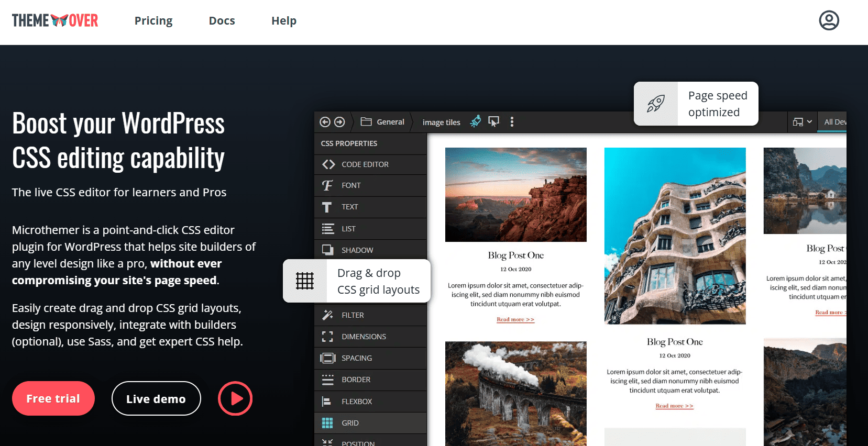Click the lake house thumbnail image

(805, 191)
